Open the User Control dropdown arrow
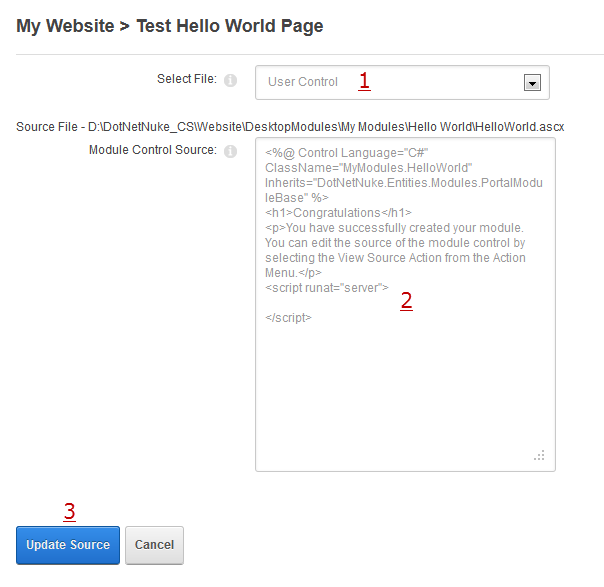604x587 pixels. pos(532,83)
